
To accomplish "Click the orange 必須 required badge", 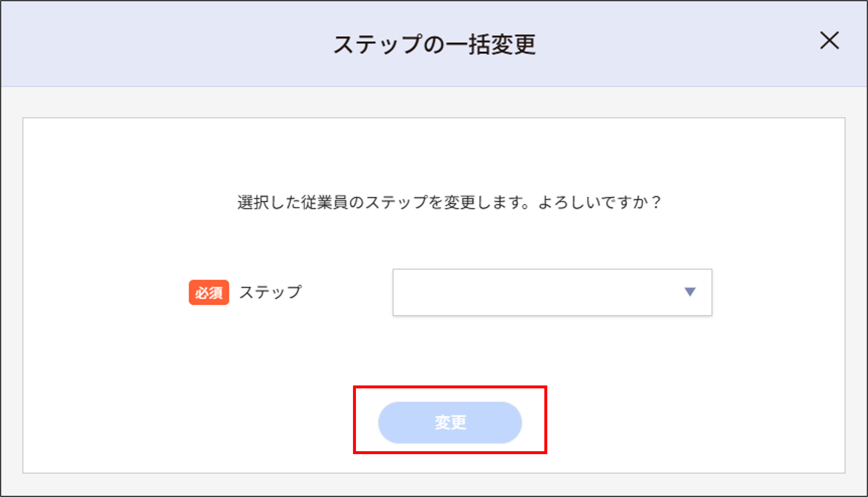I will click(x=209, y=292).
